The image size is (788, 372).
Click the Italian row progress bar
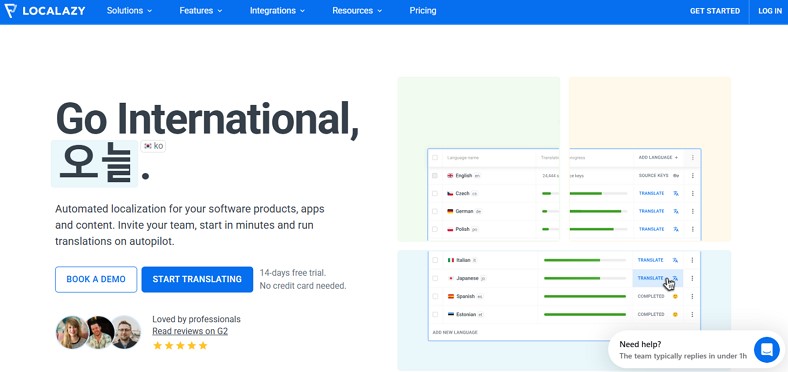tap(585, 260)
